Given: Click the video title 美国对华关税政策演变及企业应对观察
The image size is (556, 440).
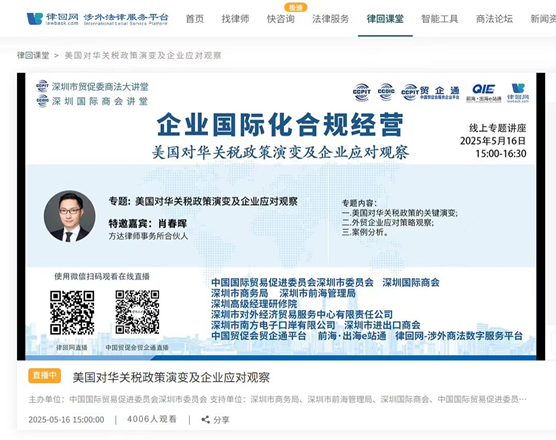Looking at the screenshot, I should (171, 378).
